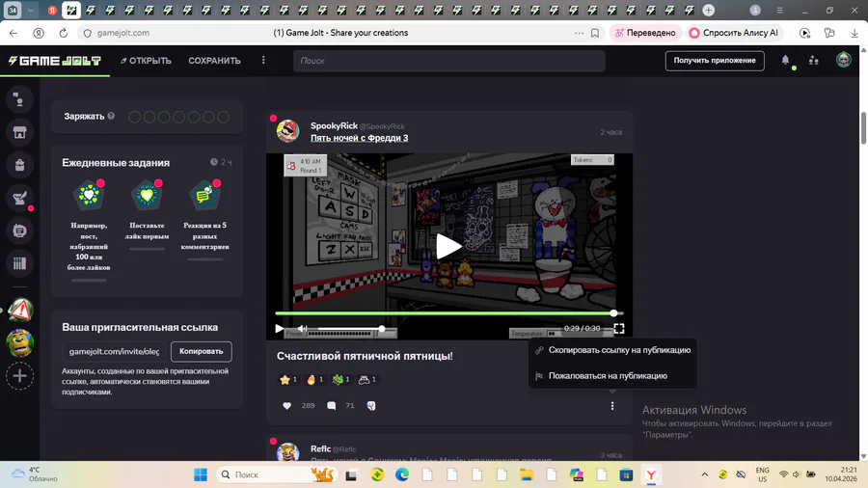Click the Windows taskbar search box
Image resolution: width=868 pixels, height=488 pixels.
pos(276,474)
